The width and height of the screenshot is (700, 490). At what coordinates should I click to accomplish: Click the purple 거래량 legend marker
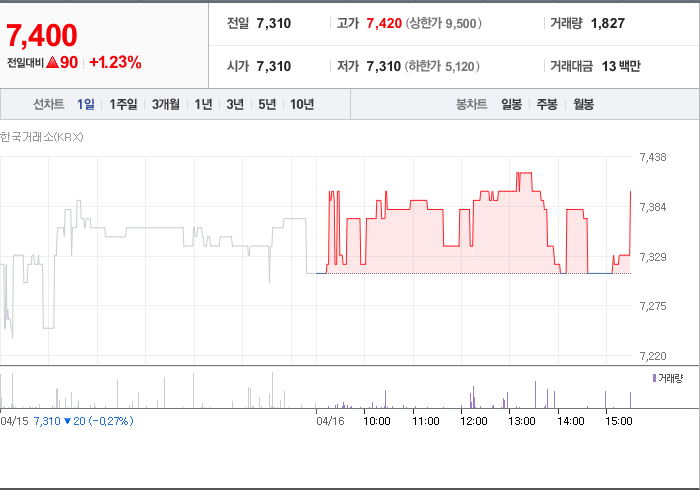654,378
